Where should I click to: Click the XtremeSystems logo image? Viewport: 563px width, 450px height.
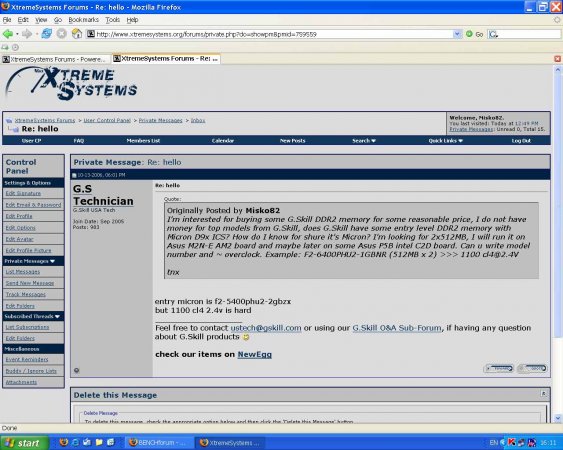71,84
